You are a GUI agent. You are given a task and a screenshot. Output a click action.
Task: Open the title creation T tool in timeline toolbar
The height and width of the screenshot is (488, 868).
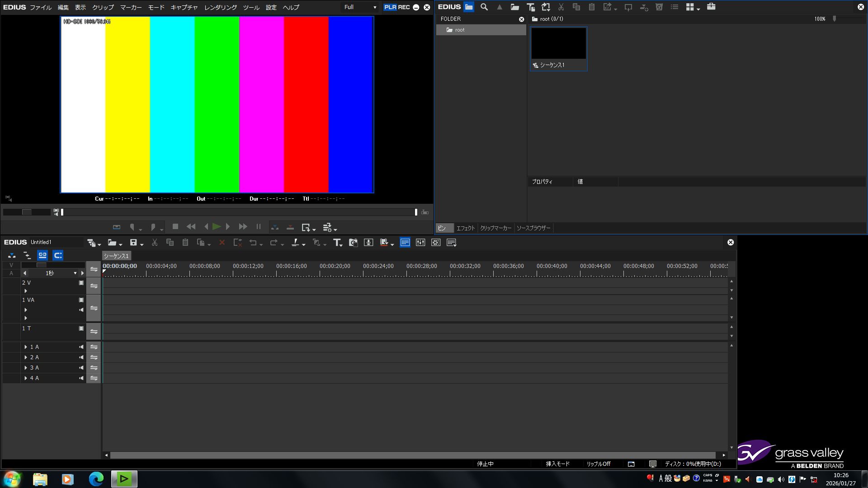click(x=337, y=243)
